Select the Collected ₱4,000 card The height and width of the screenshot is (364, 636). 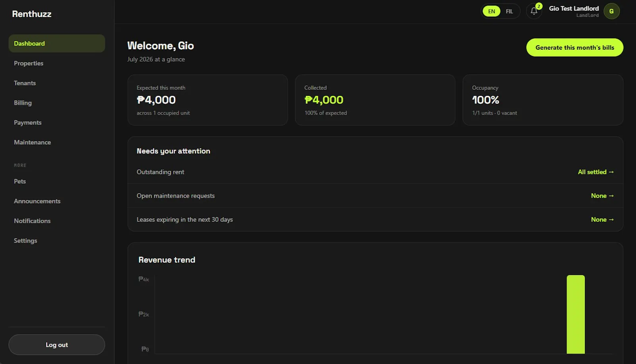point(375,100)
